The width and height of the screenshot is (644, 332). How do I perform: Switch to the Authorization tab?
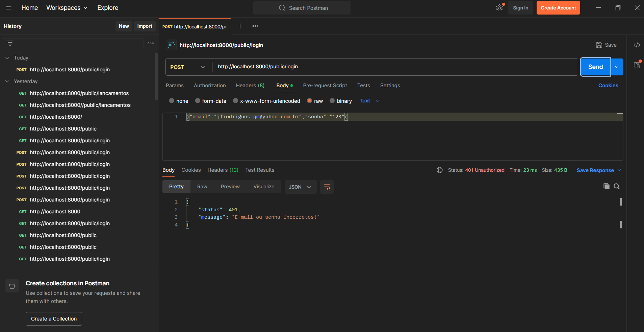(210, 86)
